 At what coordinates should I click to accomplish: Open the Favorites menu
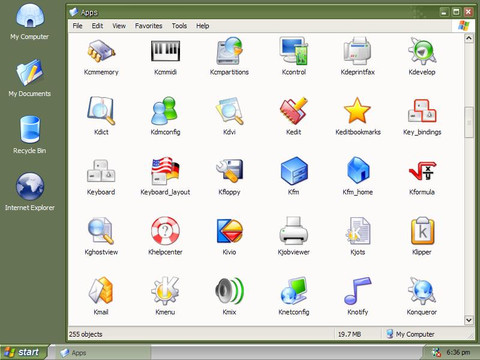[148, 26]
